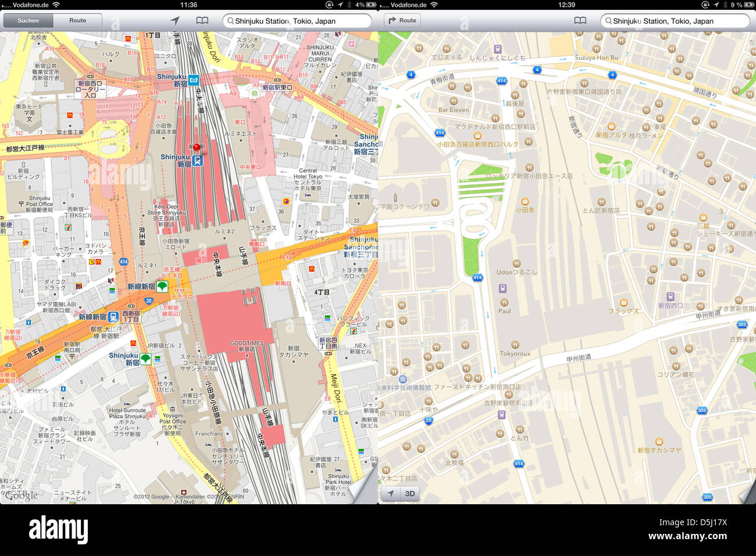
Task: Select the Suchen tab in Google map
Action: pos(28,20)
